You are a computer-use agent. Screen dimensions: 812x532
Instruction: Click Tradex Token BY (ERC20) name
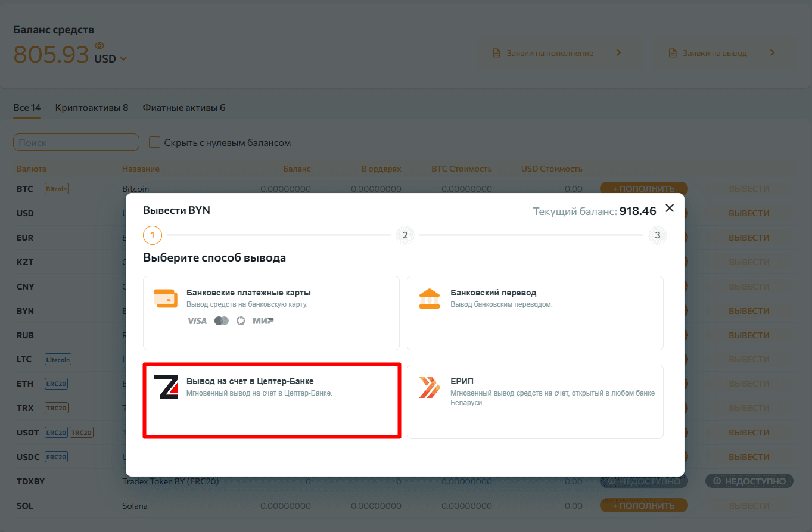coord(170,481)
